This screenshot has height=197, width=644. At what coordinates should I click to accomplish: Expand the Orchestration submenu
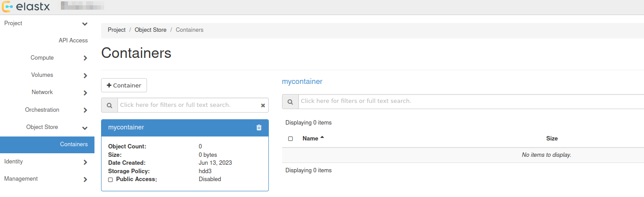[x=85, y=110]
